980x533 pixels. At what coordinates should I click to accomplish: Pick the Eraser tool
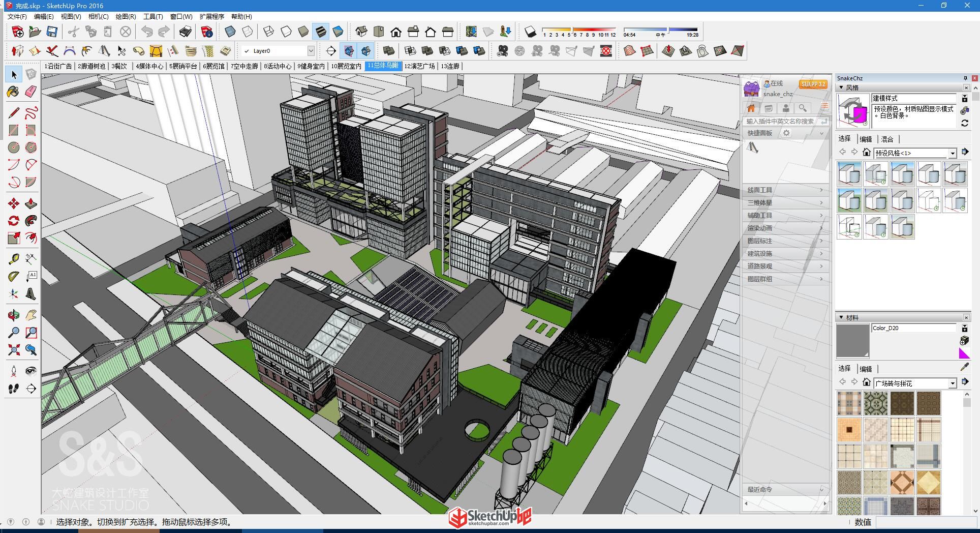point(31,92)
